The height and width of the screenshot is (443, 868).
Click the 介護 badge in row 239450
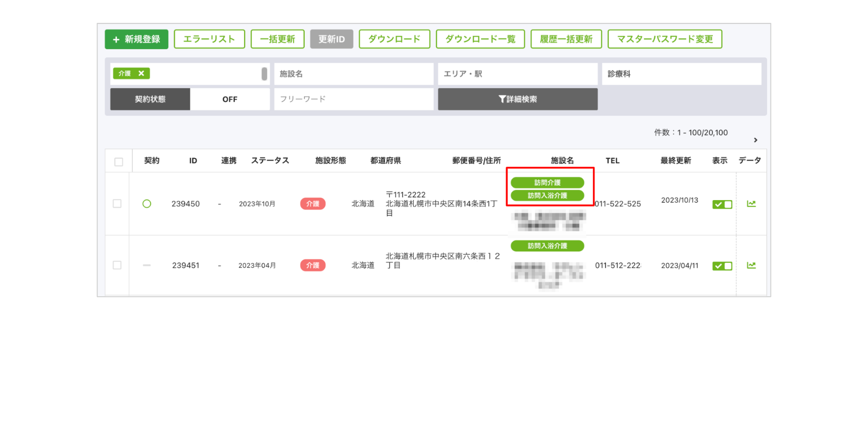point(312,204)
